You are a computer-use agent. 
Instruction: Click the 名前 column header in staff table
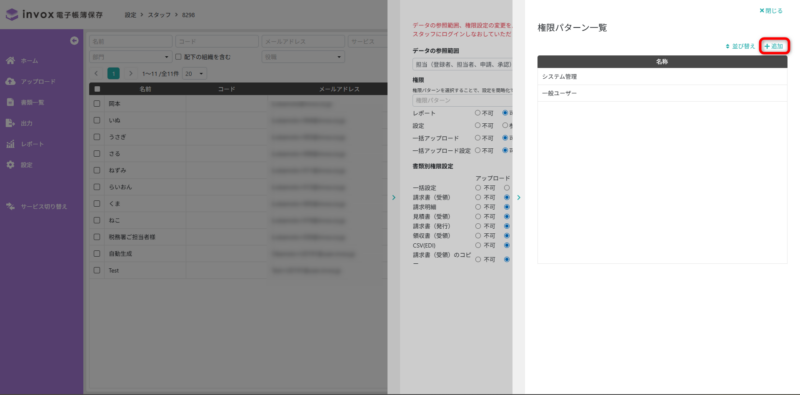145,89
